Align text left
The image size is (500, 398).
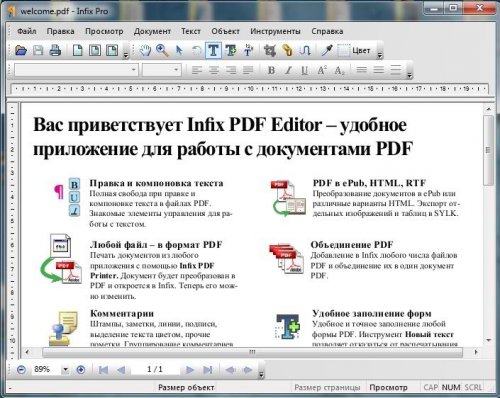tap(197, 70)
